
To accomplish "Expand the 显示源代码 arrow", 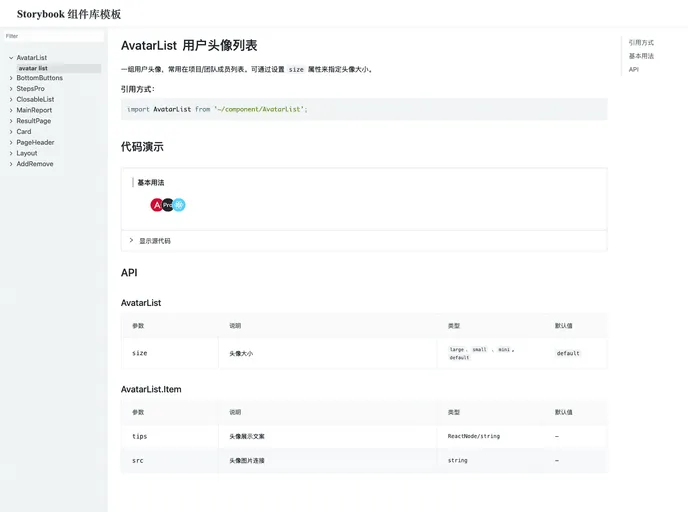I will [x=131, y=240].
